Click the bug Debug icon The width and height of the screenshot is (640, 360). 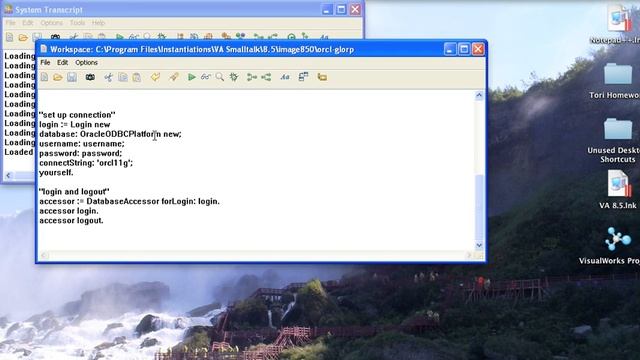tap(234, 77)
